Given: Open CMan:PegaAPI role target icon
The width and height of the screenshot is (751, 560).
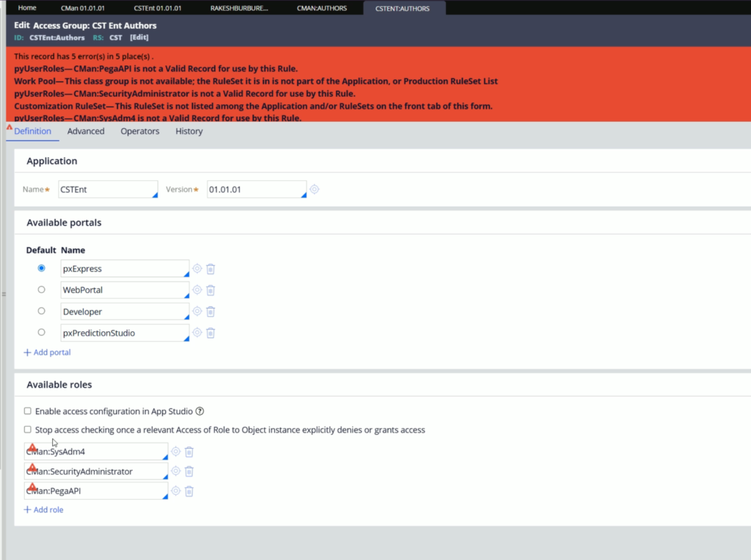Looking at the screenshot, I should pyautogui.click(x=176, y=490).
